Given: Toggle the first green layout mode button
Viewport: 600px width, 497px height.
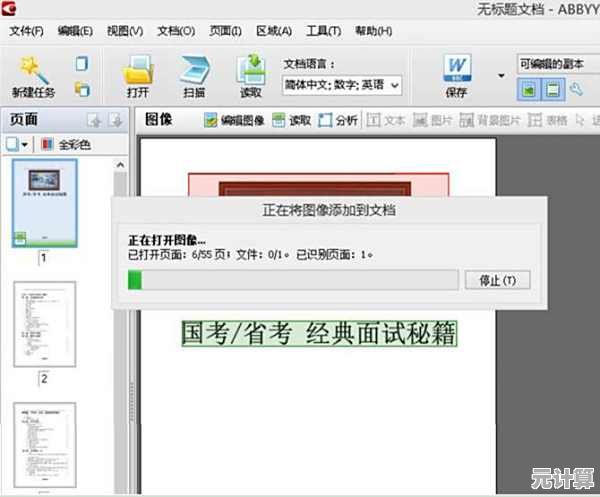Looking at the screenshot, I should coord(528,90).
